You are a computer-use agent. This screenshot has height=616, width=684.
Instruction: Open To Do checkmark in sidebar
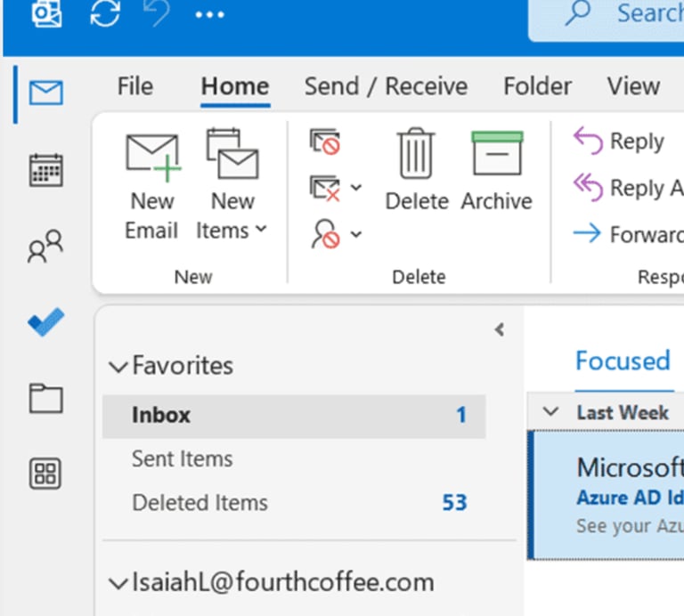click(x=45, y=322)
